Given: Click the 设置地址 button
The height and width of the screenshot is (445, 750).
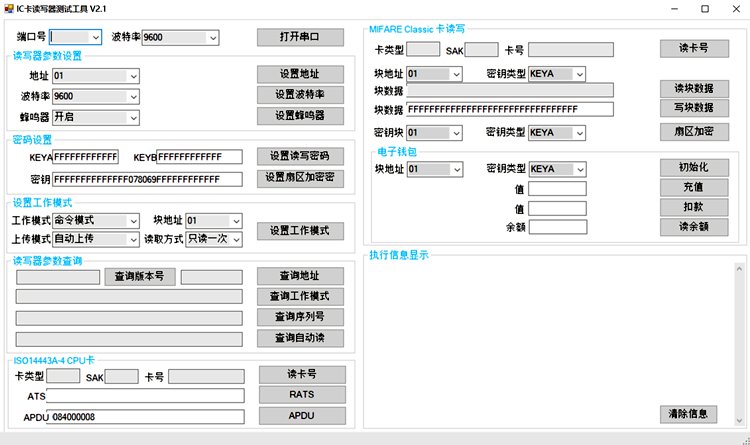Looking at the screenshot, I should [301, 74].
